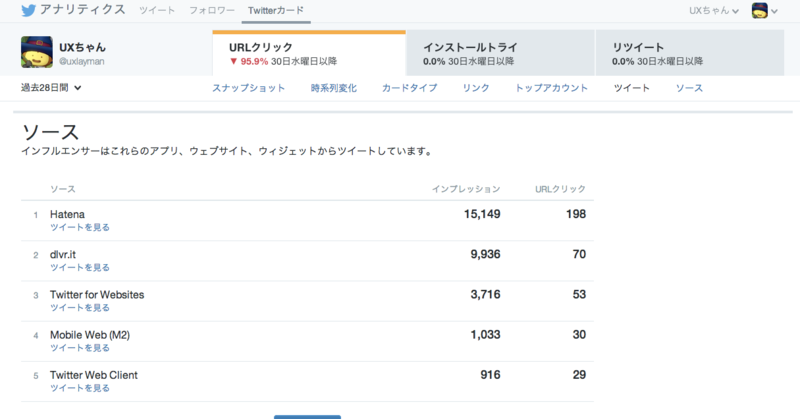800x419 pixels.
Task: Click the 9,936 impressions value
Action: (x=485, y=255)
